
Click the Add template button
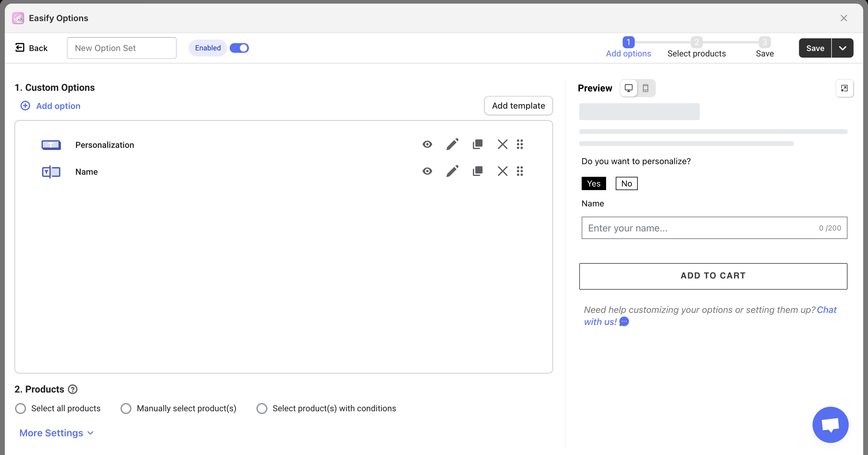point(518,106)
